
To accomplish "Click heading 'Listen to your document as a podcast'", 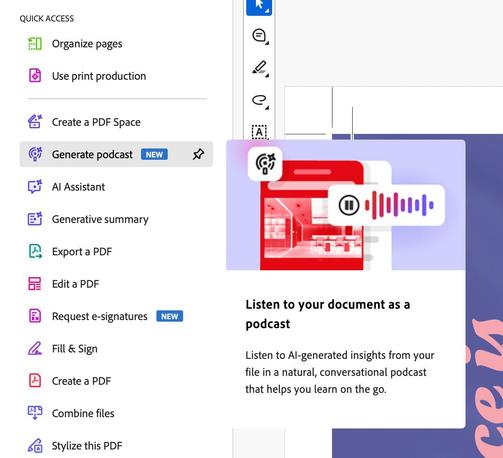I will click(x=328, y=314).
